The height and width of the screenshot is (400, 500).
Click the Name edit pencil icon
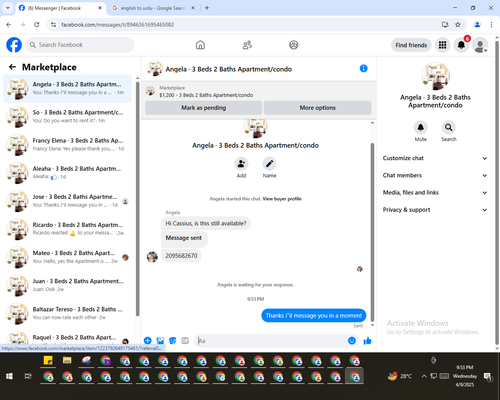[269, 164]
